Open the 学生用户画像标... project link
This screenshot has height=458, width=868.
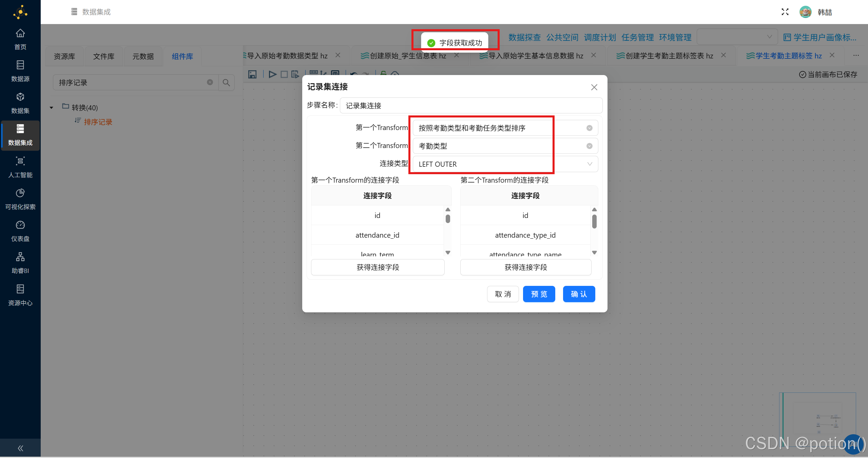pos(820,37)
